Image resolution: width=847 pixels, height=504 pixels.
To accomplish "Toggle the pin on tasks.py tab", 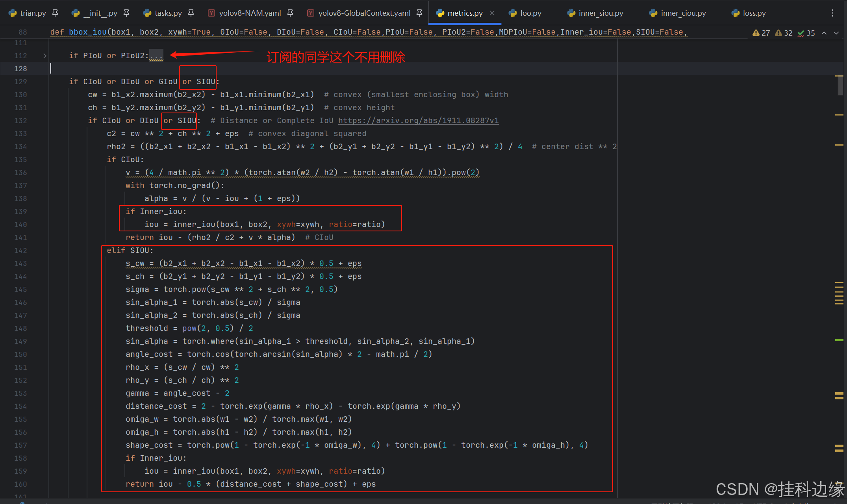I will click(191, 13).
